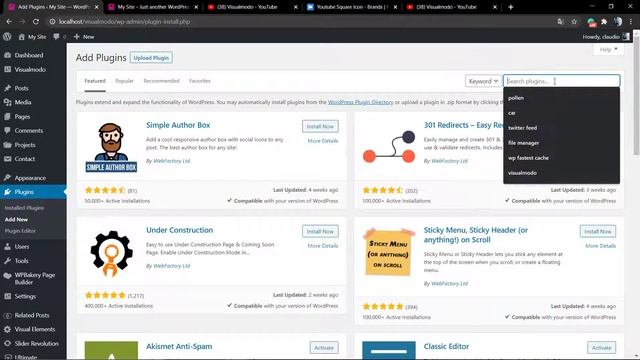Image resolution: width=640 pixels, height=360 pixels.
Task: Open the comments bubble in admin bar
Action: pos(59,37)
